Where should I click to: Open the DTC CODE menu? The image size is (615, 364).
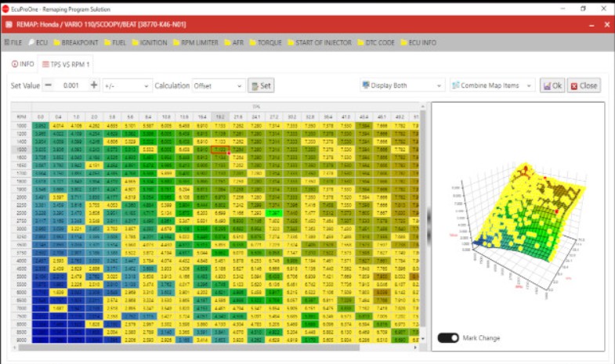pyautogui.click(x=376, y=42)
